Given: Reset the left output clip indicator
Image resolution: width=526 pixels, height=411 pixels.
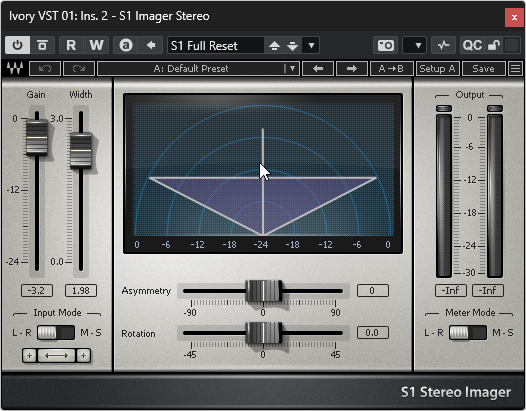Looking at the screenshot, I should (444, 108).
